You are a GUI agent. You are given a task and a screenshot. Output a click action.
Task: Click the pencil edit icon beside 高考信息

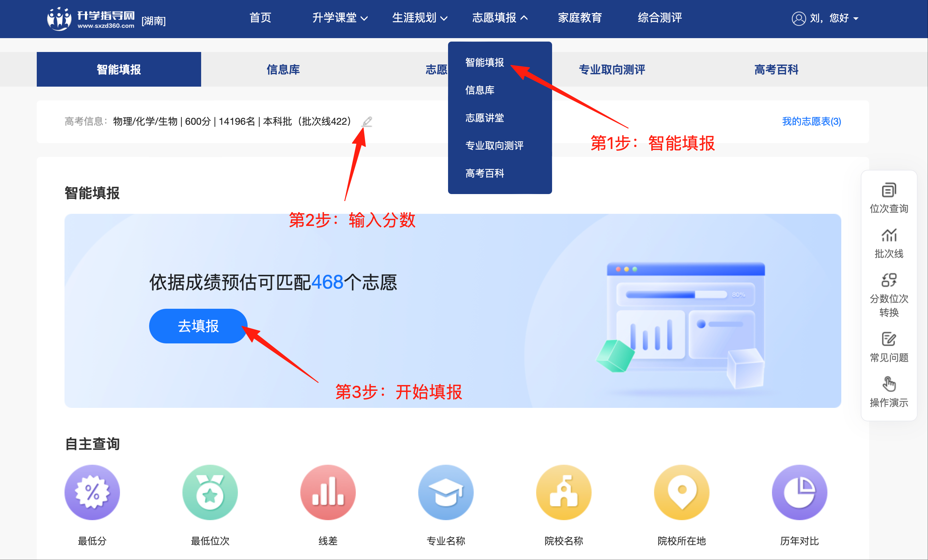click(x=367, y=122)
